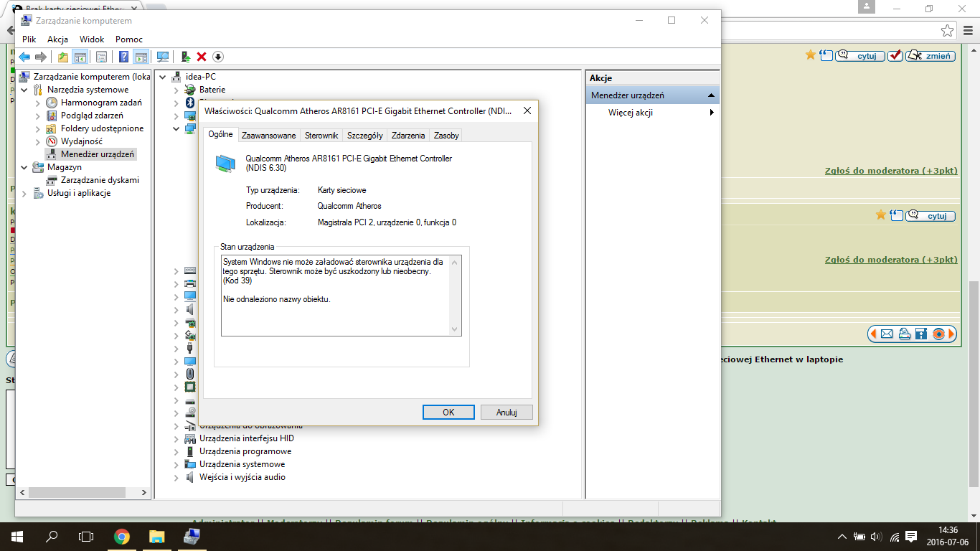The width and height of the screenshot is (980, 551).
Task: Click the Update driver toolbar icon
Action: point(185,57)
